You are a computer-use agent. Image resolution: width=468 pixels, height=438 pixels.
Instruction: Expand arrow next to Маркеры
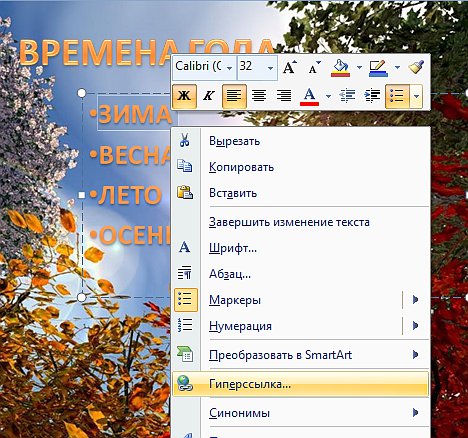[415, 300]
